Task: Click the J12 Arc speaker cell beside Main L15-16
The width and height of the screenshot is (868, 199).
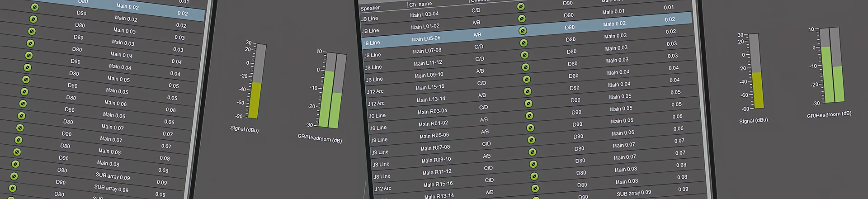Action: point(375,91)
